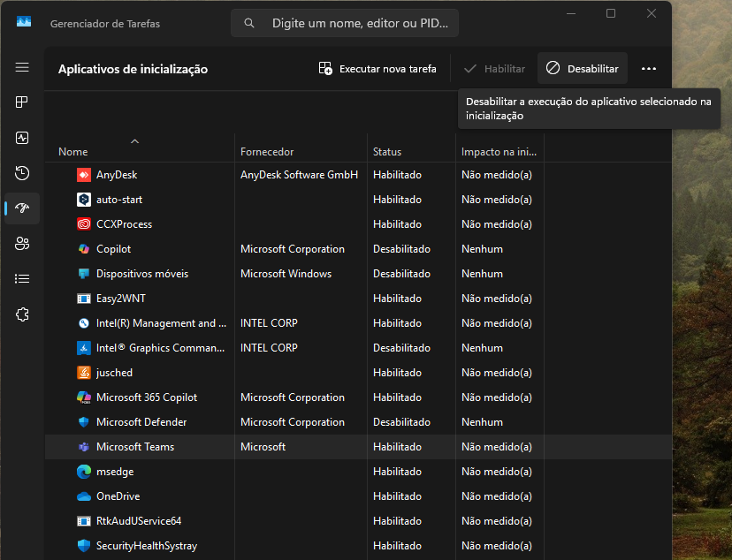The height and width of the screenshot is (560, 732).
Task: Click the Microsoft Teams icon
Action: [84, 447]
